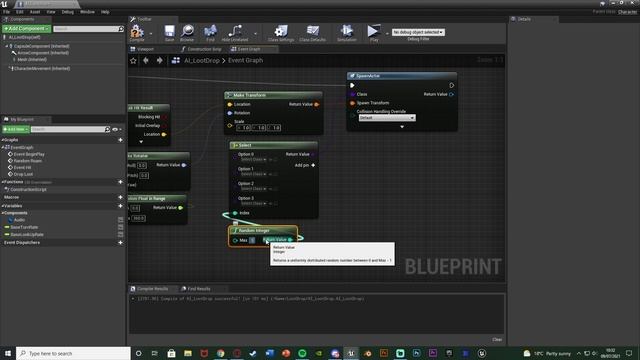The image size is (640, 360).
Task: Click the Add Component button
Action: (x=27, y=29)
